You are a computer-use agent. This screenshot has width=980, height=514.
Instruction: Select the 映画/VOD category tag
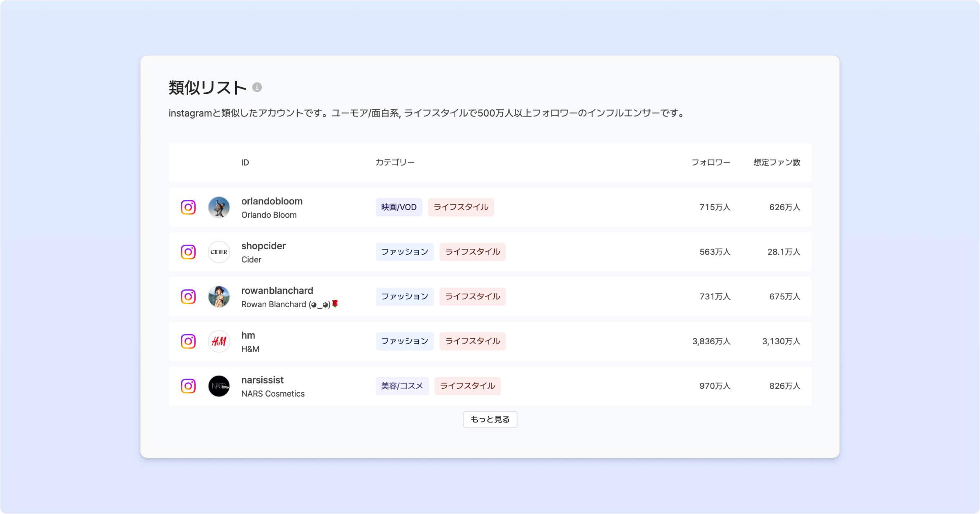(399, 207)
